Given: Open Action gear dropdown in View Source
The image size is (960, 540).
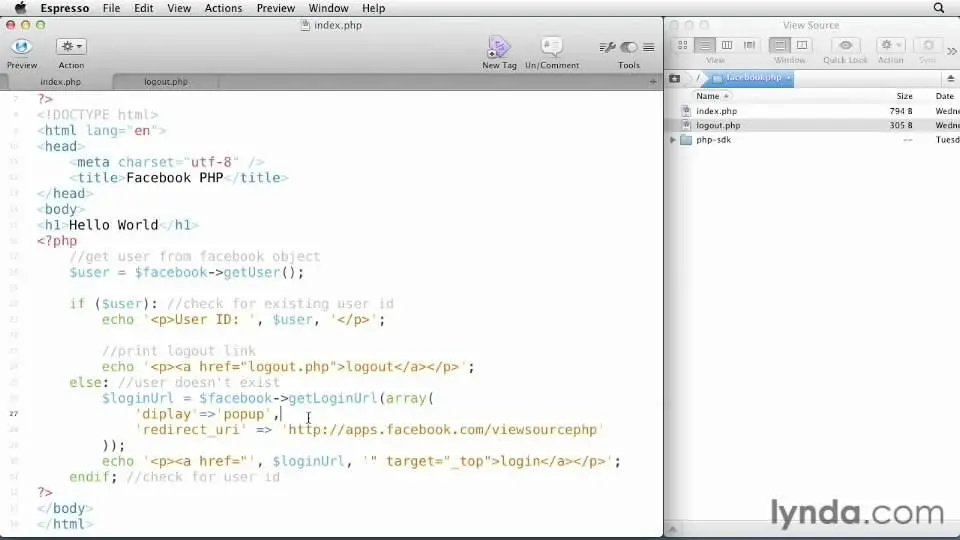Looking at the screenshot, I should pos(890,45).
